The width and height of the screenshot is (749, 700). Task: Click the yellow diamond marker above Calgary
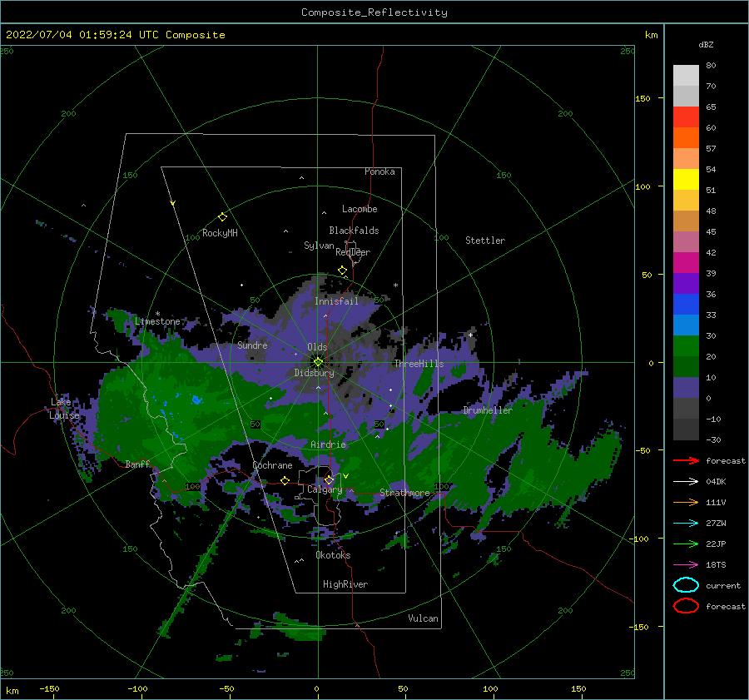pyautogui.click(x=329, y=479)
